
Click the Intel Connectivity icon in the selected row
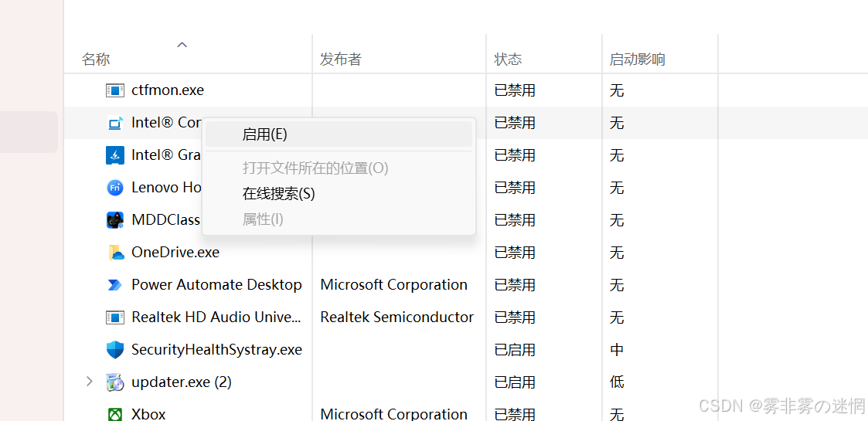click(115, 123)
